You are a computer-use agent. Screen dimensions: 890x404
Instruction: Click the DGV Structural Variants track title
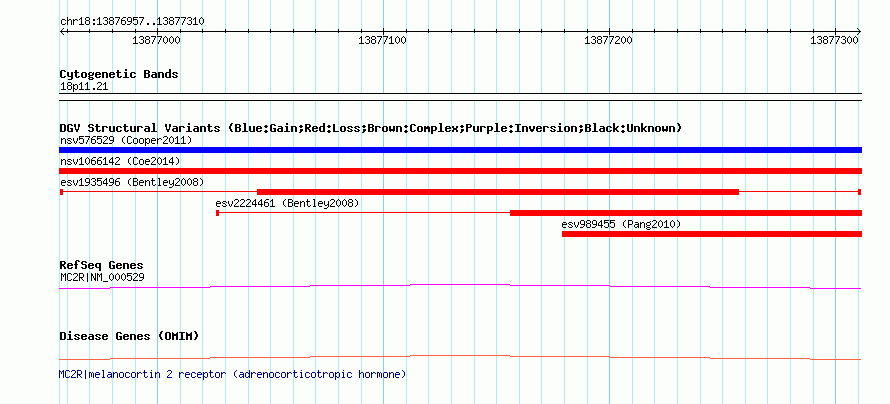click(371, 128)
